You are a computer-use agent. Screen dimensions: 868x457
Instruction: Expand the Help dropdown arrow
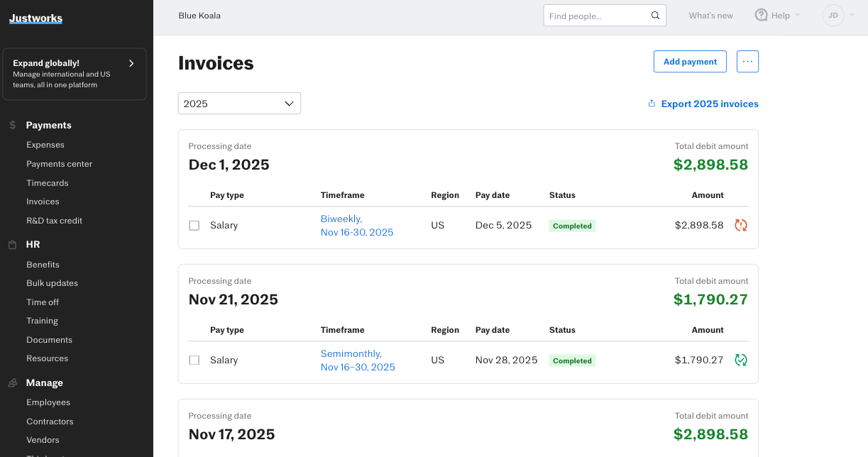pyautogui.click(x=798, y=15)
